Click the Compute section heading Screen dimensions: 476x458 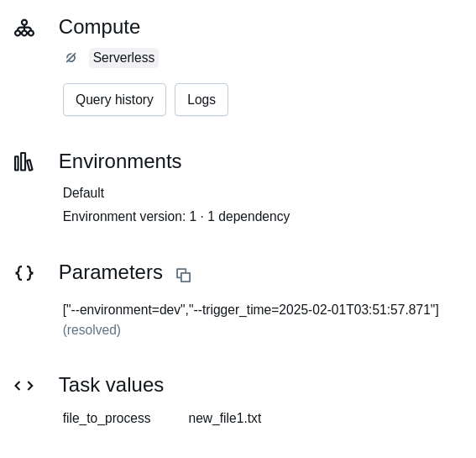(99, 27)
